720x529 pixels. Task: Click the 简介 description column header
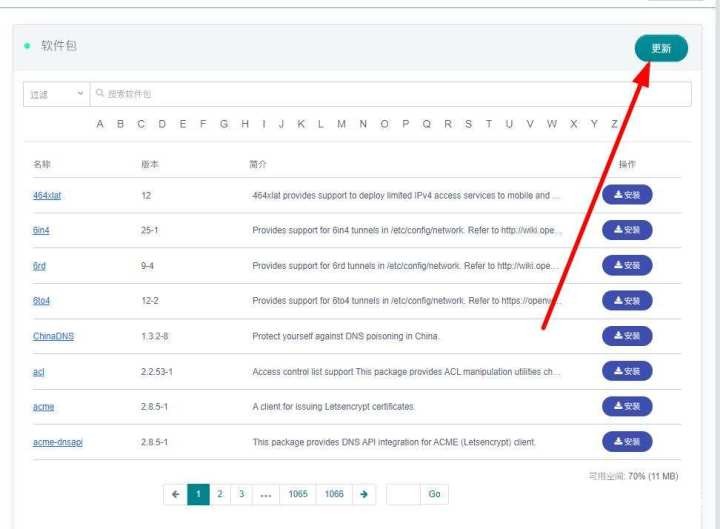pyautogui.click(x=258, y=164)
